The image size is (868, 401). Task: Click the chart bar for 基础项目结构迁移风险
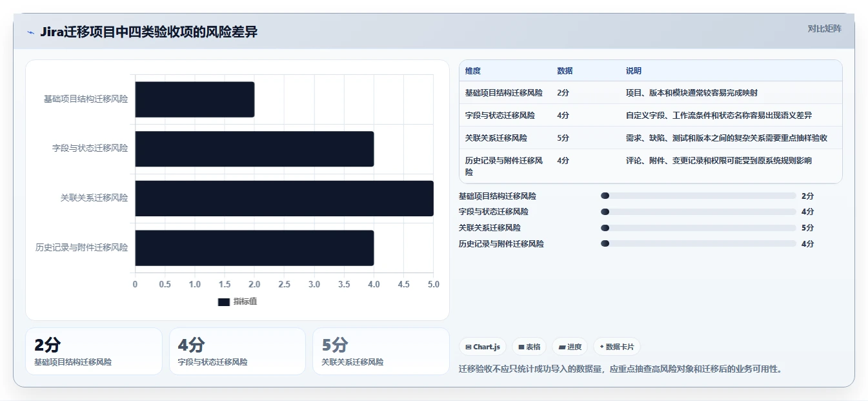(195, 99)
